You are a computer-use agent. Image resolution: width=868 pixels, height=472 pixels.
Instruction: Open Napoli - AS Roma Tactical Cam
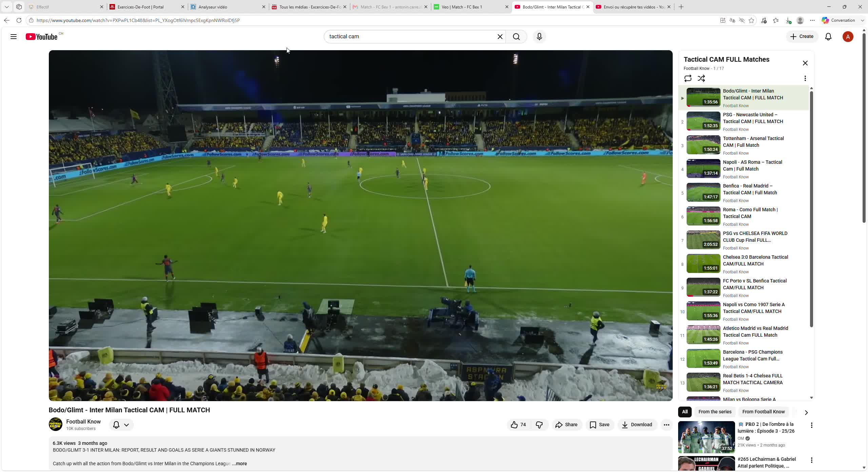coord(743,169)
